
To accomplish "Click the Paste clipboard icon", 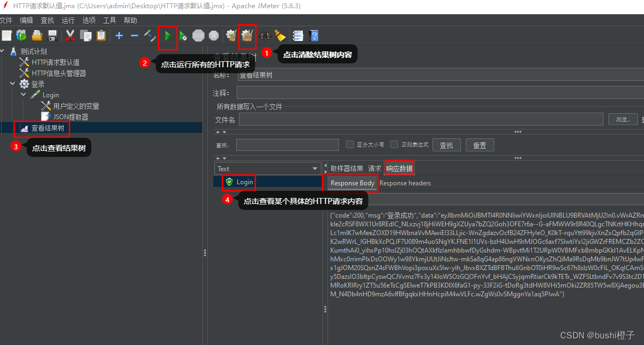I will point(101,36).
